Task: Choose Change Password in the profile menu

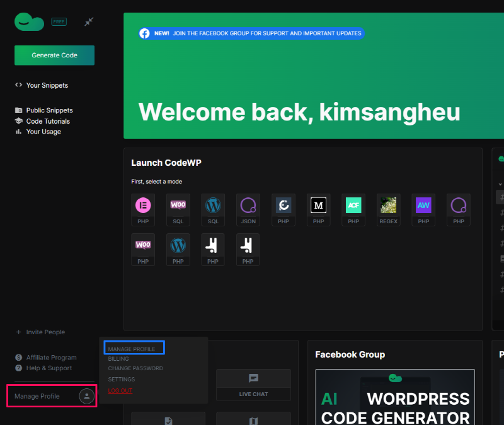Action: 135,368
